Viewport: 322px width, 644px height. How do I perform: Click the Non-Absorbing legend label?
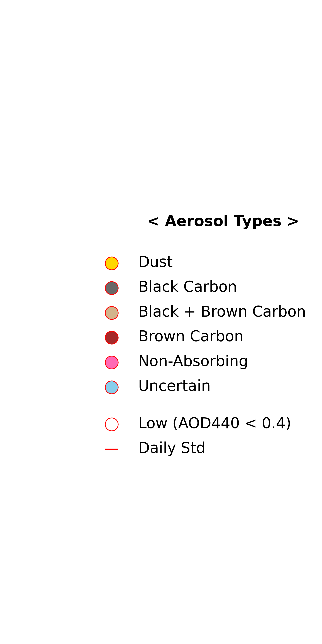pos(193,361)
